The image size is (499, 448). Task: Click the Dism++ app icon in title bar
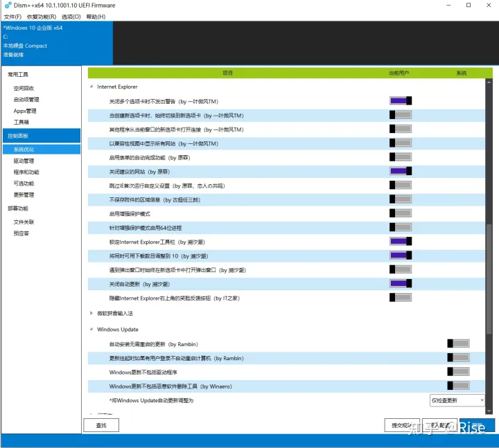(8, 6)
